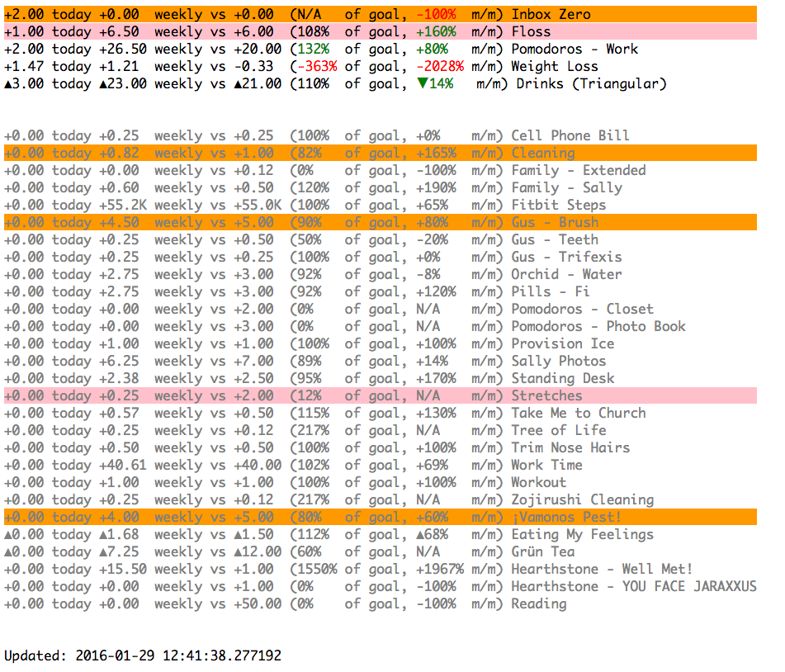The height and width of the screenshot is (672, 785).
Task: Select the +165% value in Cleaning row
Action: click(436, 154)
